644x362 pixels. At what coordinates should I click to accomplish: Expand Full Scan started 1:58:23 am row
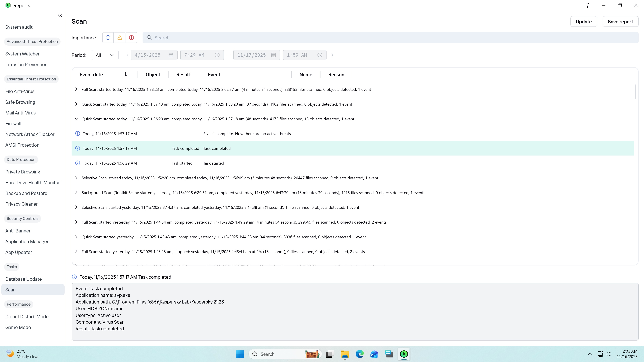[76, 89]
